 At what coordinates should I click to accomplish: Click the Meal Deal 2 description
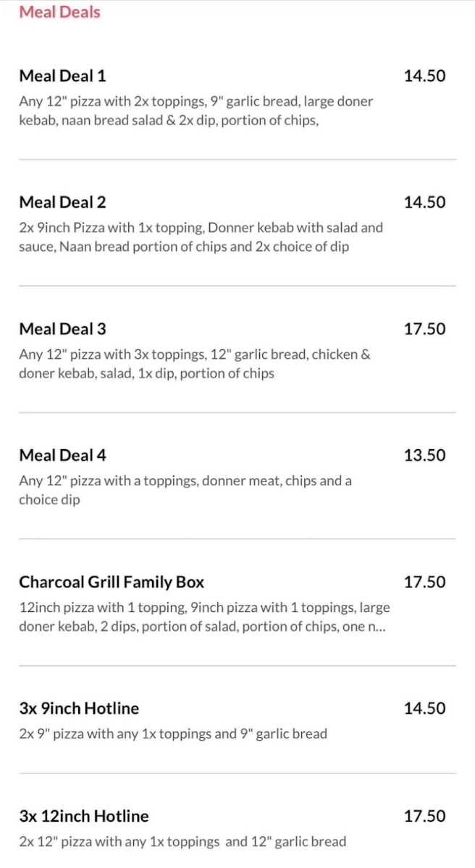(201, 237)
